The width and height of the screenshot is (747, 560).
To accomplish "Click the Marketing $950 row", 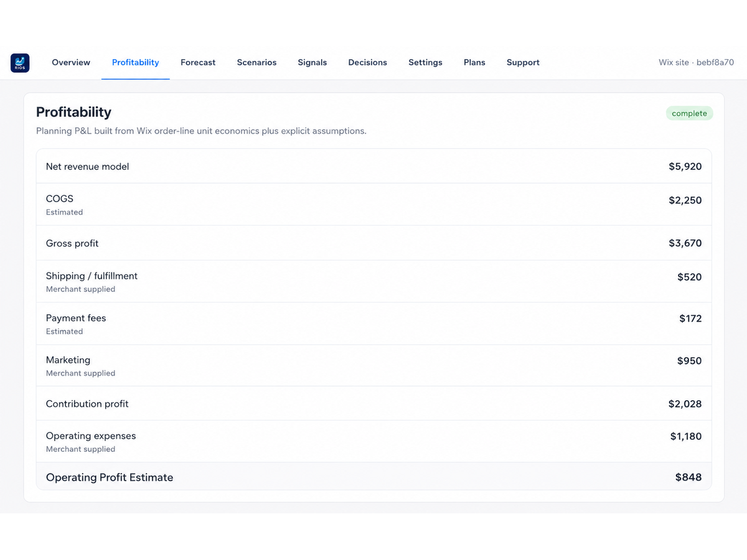I will click(374, 365).
